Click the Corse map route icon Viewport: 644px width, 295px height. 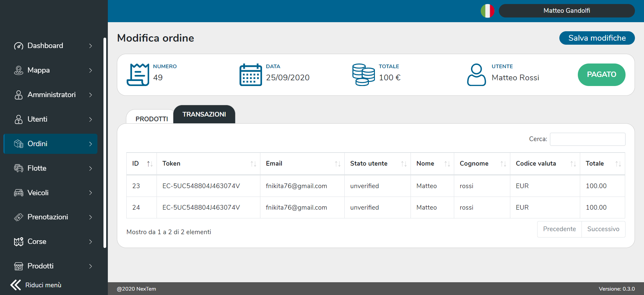(x=18, y=242)
